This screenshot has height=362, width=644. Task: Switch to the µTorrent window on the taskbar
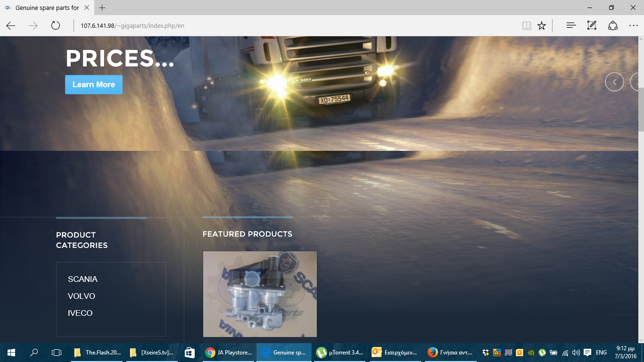tap(339, 353)
